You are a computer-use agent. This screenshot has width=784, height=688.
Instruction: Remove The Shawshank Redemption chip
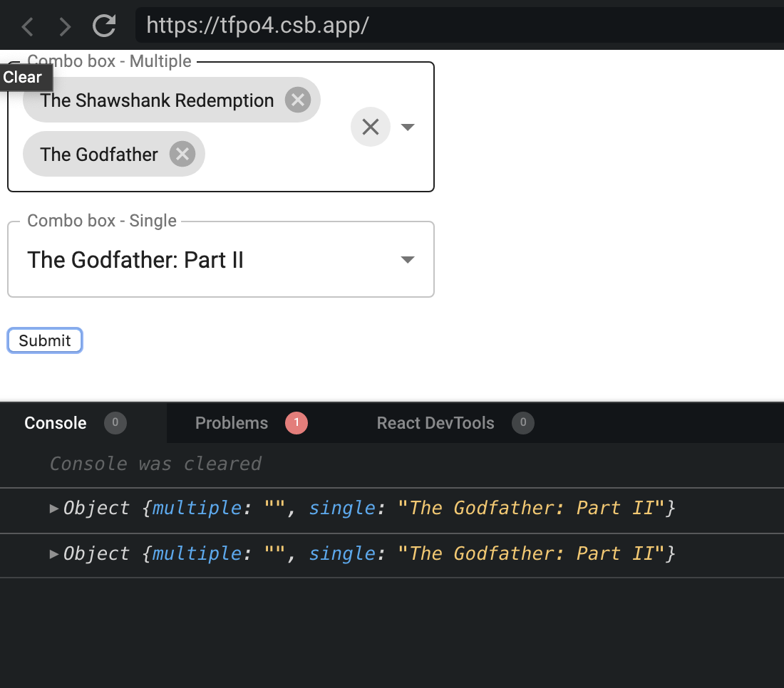[x=298, y=100]
